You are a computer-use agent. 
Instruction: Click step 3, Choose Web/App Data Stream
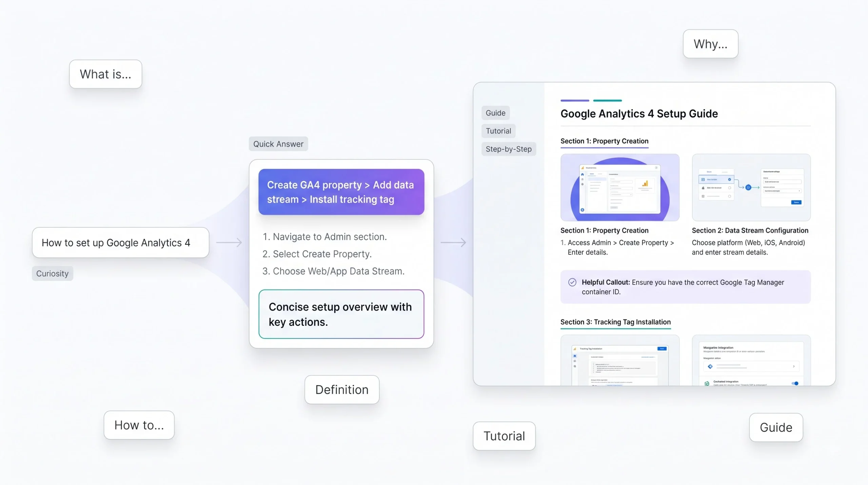coord(333,272)
